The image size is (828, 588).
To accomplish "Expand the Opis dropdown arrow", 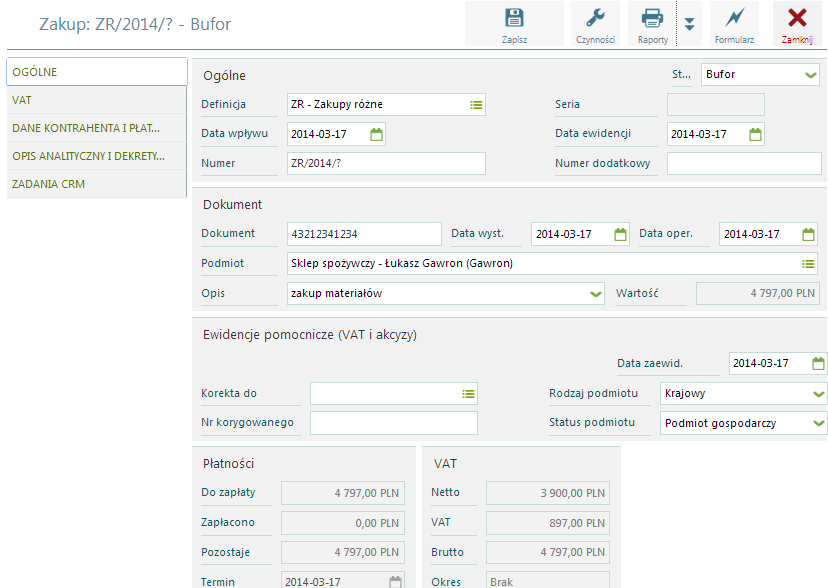I will [x=595, y=294].
